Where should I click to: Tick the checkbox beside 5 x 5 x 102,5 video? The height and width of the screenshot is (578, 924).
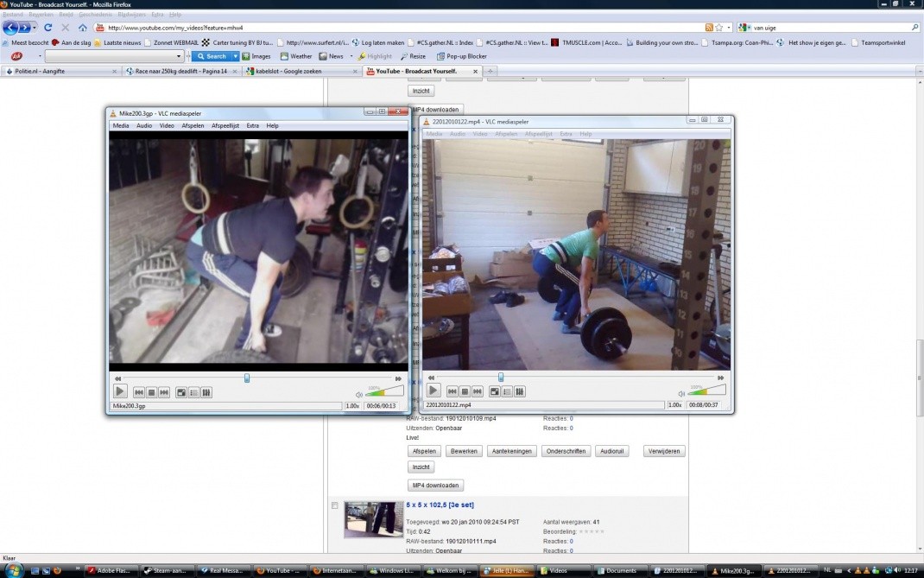coord(334,505)
